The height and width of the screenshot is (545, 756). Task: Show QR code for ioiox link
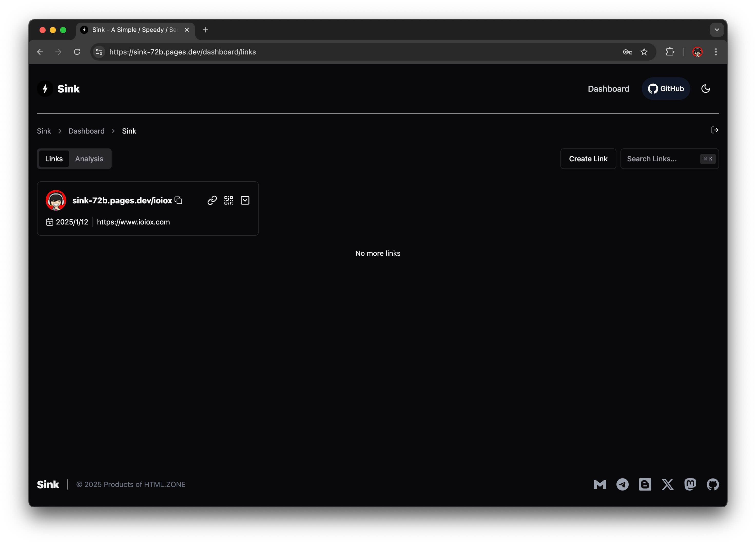[228, 200]
